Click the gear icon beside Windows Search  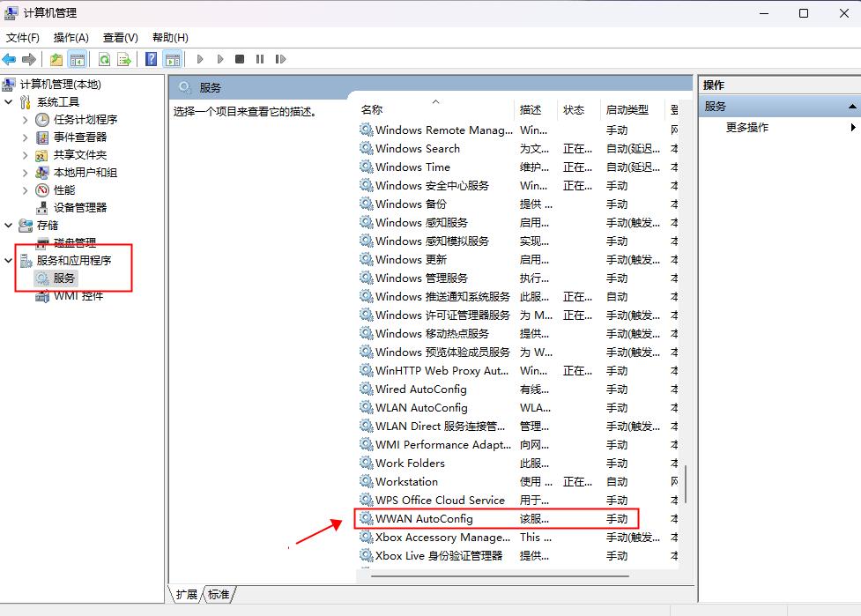[367, 148]
